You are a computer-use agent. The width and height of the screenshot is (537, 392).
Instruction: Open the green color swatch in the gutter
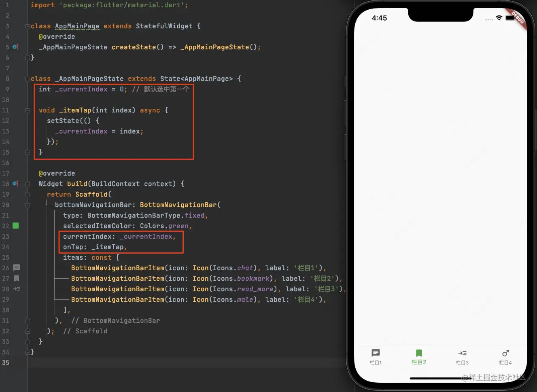click(x=16, y=226)
